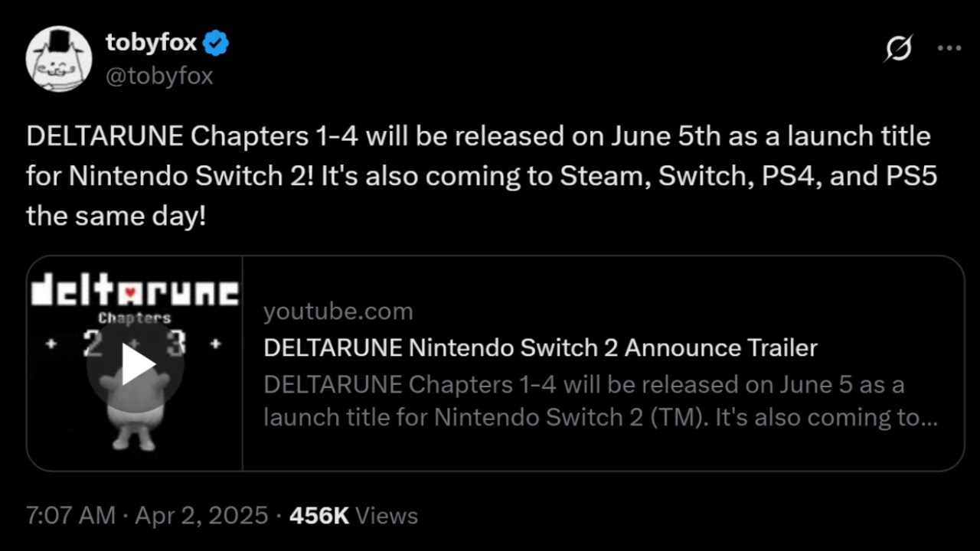Play the DELTARUNE trailer video
Image resolution: width=980 pixels, height=551 pixels.
click(136, 364)
